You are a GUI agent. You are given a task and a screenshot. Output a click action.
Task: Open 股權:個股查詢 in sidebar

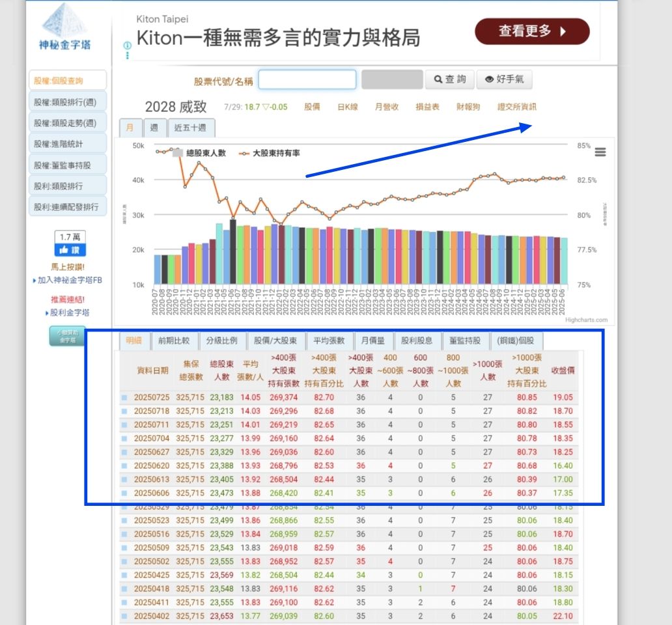pos(68,81)
